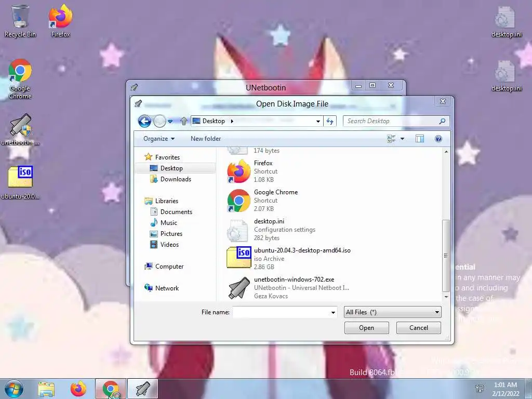Click the network tray icon
532x399 pixels.
(480, 389)
